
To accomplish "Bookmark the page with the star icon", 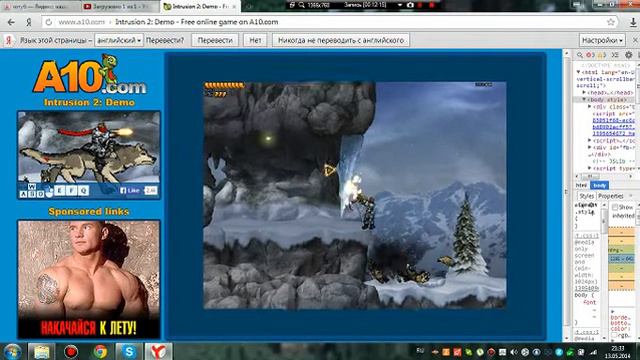I will coord(611,22).
